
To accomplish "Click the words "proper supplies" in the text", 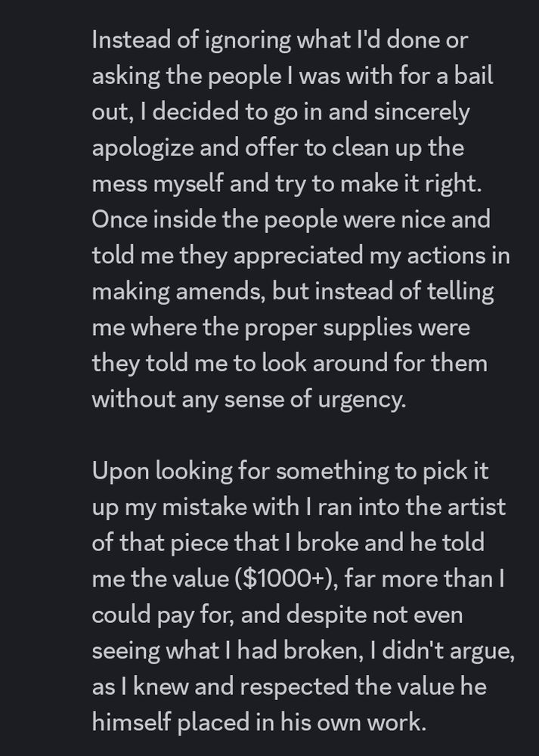I will coord(328,328).
